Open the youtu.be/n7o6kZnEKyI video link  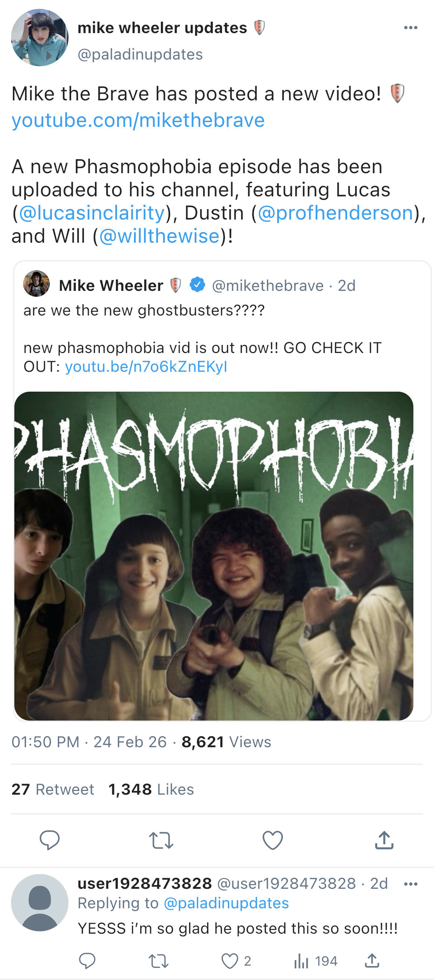click(146, 367)
